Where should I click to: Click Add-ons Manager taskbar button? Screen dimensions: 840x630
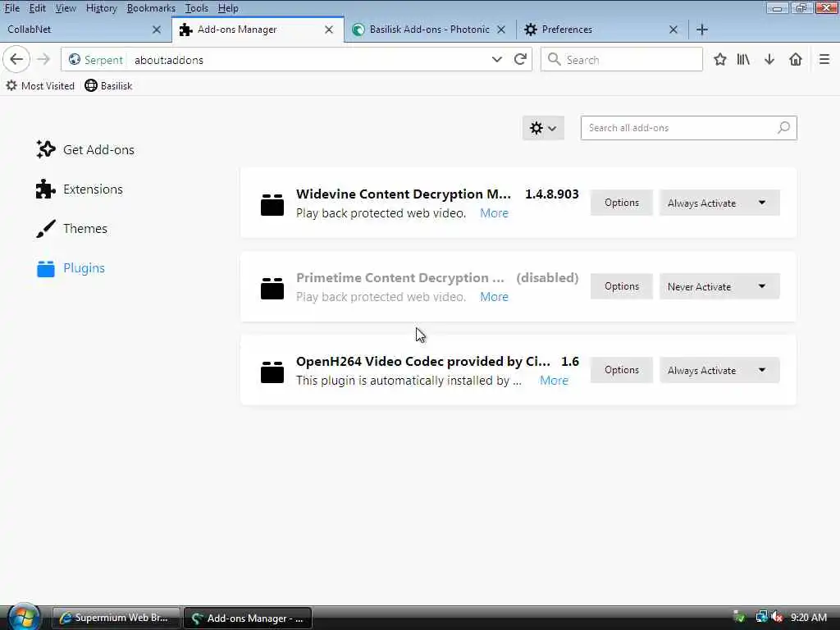click(248, 618)
